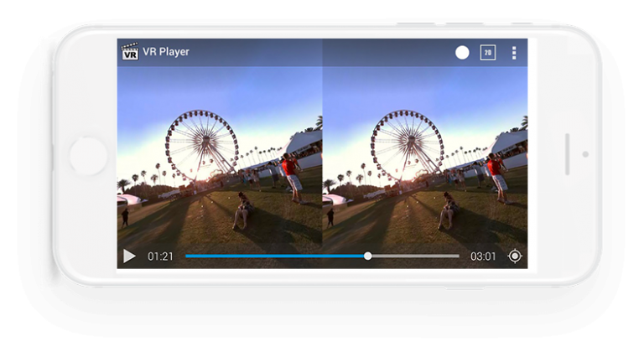Tap the 03:01 total duration label
This screenshot has height=357, width=644.
[482, 256]
